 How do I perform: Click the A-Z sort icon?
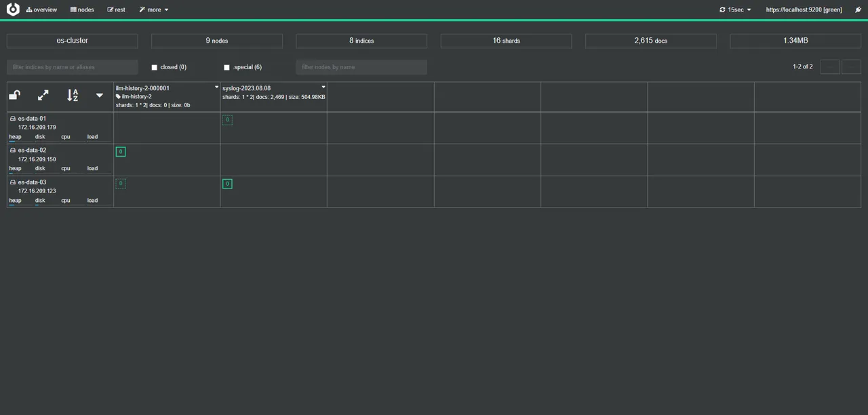coord(73,96)
